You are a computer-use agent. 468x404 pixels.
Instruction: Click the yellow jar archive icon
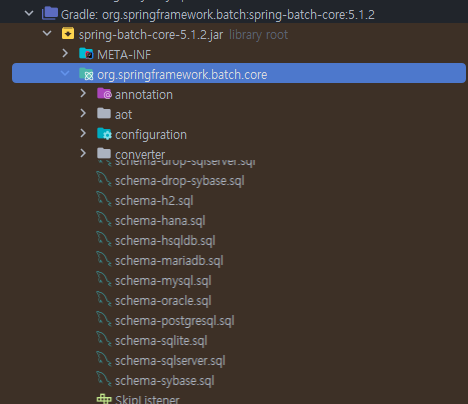(x=68, y=33)
